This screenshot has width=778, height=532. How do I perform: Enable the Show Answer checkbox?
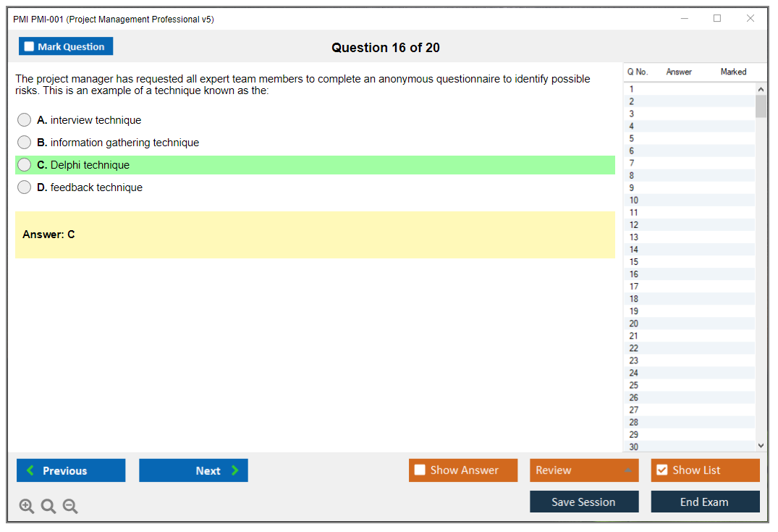click(420, 470)
